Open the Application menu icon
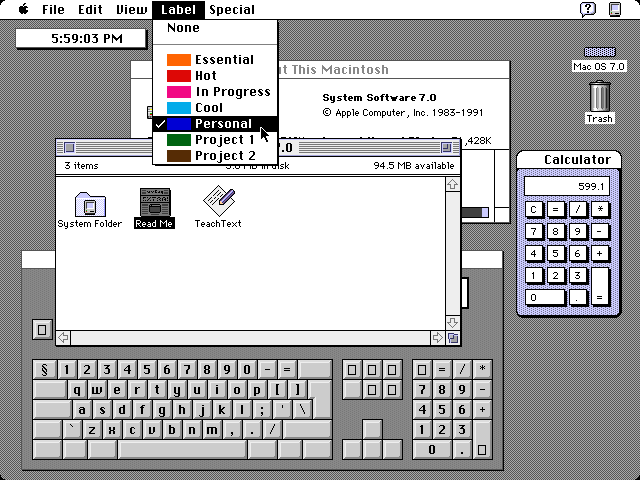640x480 pixels. (x=615, y=9)
